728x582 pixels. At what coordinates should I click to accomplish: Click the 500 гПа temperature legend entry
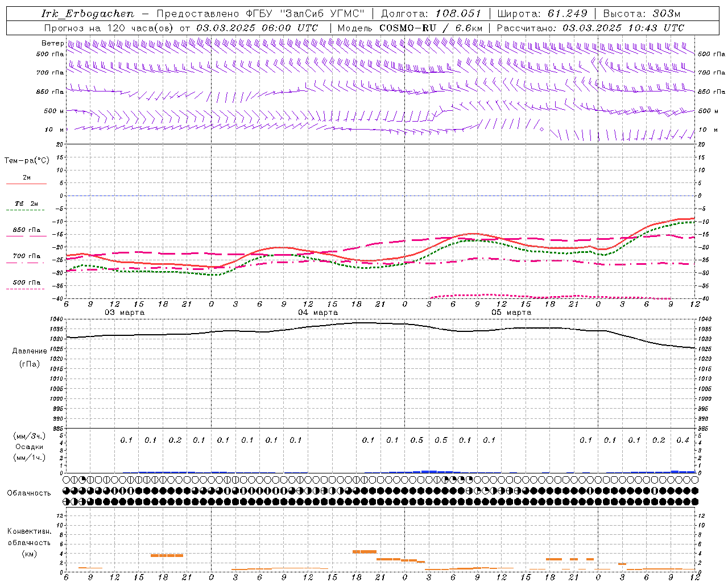coord(27,282)
